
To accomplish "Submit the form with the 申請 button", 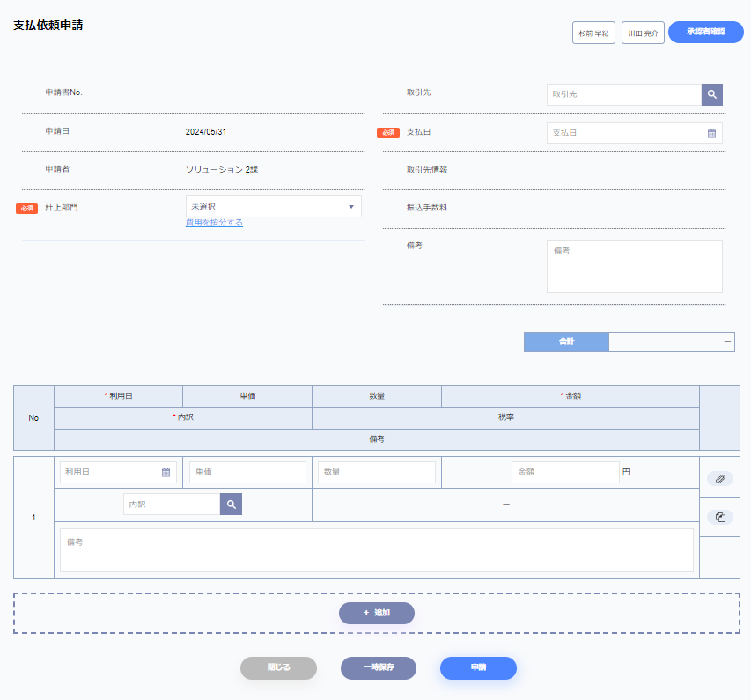I will [x=478, y=668].
